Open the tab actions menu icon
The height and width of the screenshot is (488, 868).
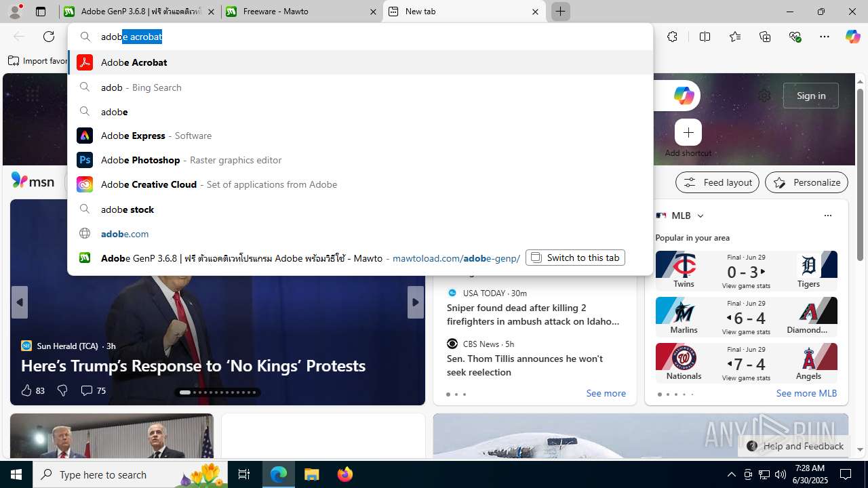pyautogui.click(x=41, y=12)
